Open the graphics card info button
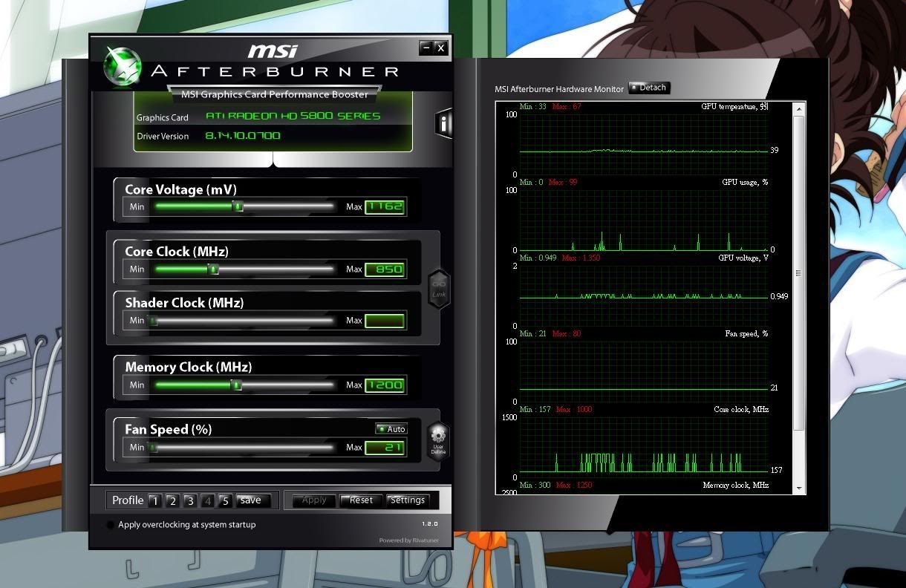This screenshot has height=588, width=906. coord(443,124)
